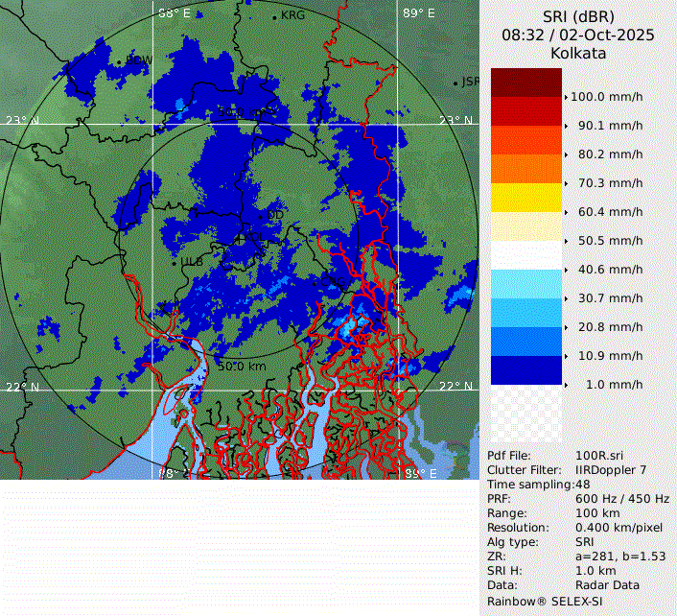
Task: Select the dark blue bottom legend swatch
Action: 525,370
